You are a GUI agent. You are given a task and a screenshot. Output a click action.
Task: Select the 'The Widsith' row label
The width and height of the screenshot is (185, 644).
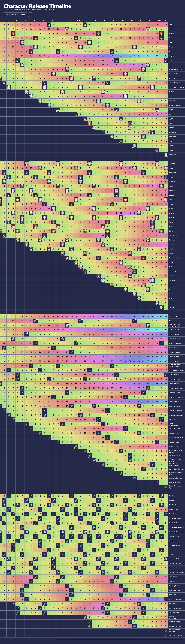click(173, 505)
